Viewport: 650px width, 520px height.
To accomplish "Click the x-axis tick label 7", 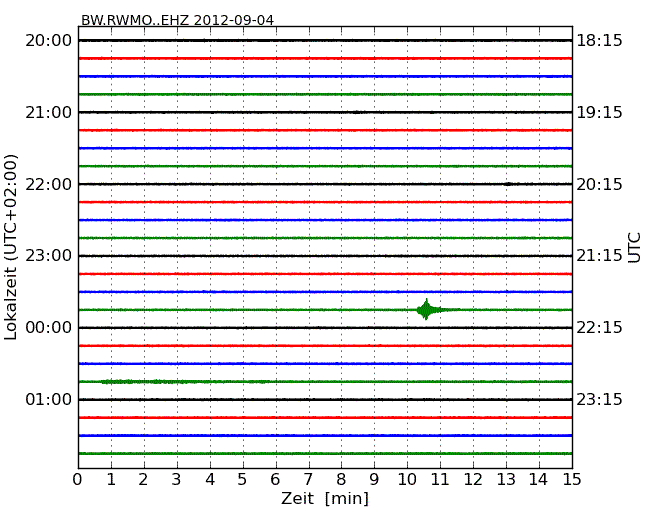I will tap(308, 479).
